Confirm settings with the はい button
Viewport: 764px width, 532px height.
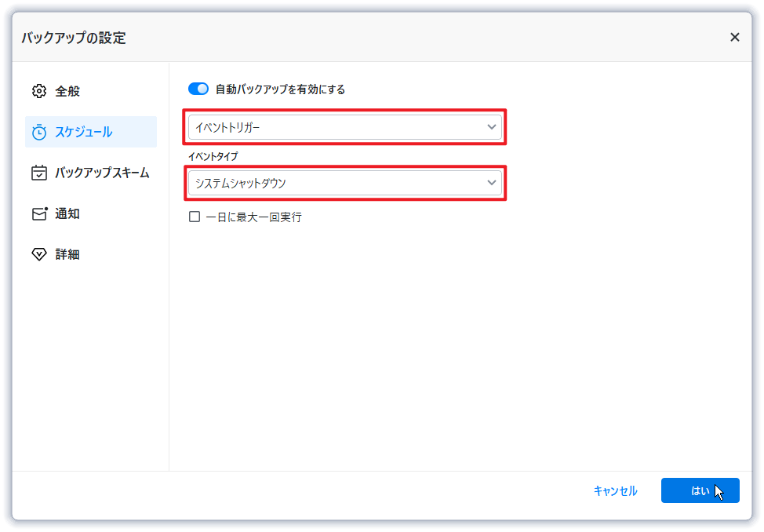(700, 490)
